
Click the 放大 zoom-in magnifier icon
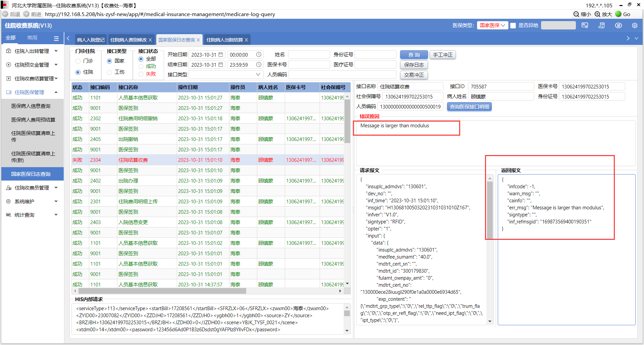597,14
